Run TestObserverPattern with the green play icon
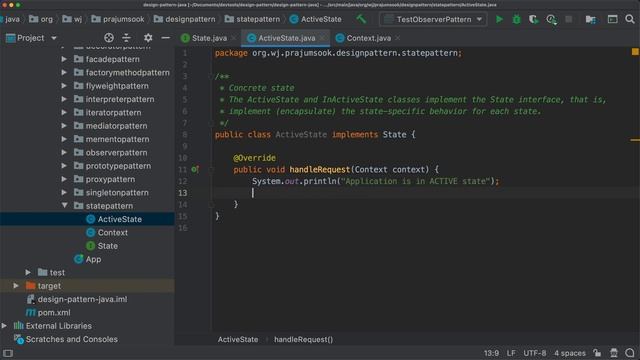This screenshot has width=640, height=360. (x=499, y=19)
